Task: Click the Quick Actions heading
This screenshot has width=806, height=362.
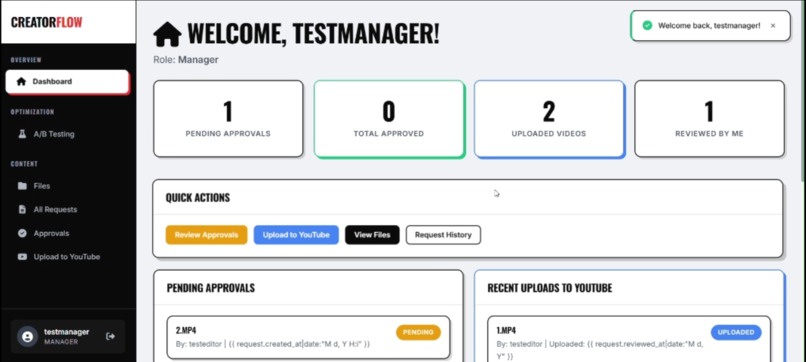Action: tap(198, 198)
